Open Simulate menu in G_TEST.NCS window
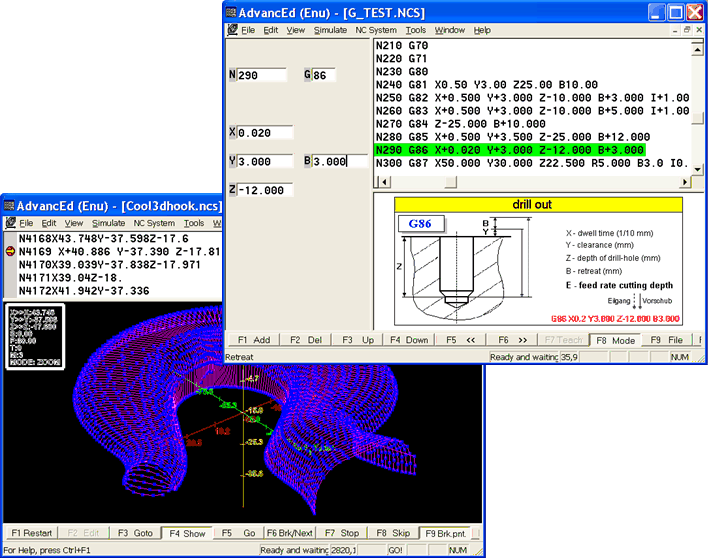This screenshot has height=558, width=708. [331, 30]
